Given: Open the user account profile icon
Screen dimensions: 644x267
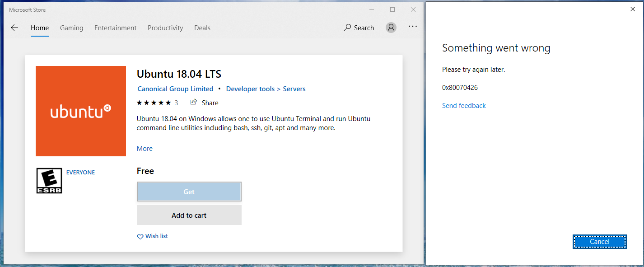Looking at the screenshot, I should point(391,28).
